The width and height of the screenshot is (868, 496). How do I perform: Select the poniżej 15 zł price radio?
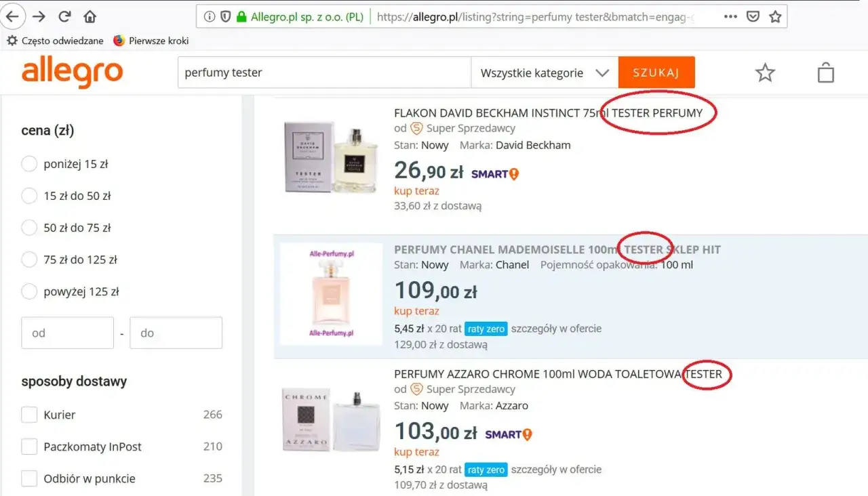pos(28,163)
